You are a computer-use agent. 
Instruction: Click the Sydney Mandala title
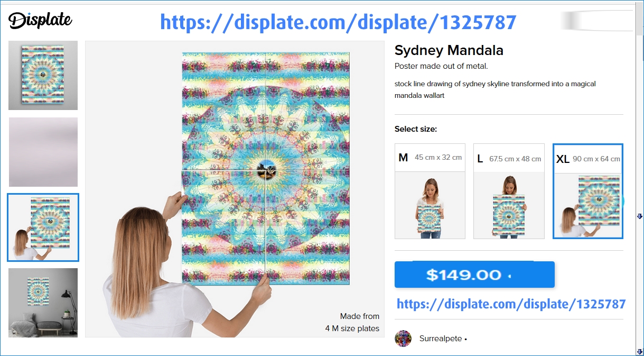449,50
